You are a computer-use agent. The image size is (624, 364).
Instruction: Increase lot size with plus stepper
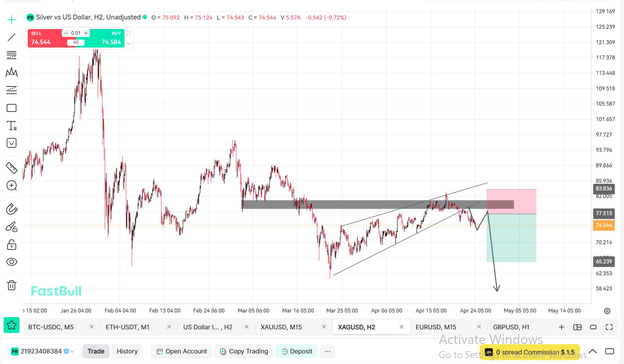[86, 33]
